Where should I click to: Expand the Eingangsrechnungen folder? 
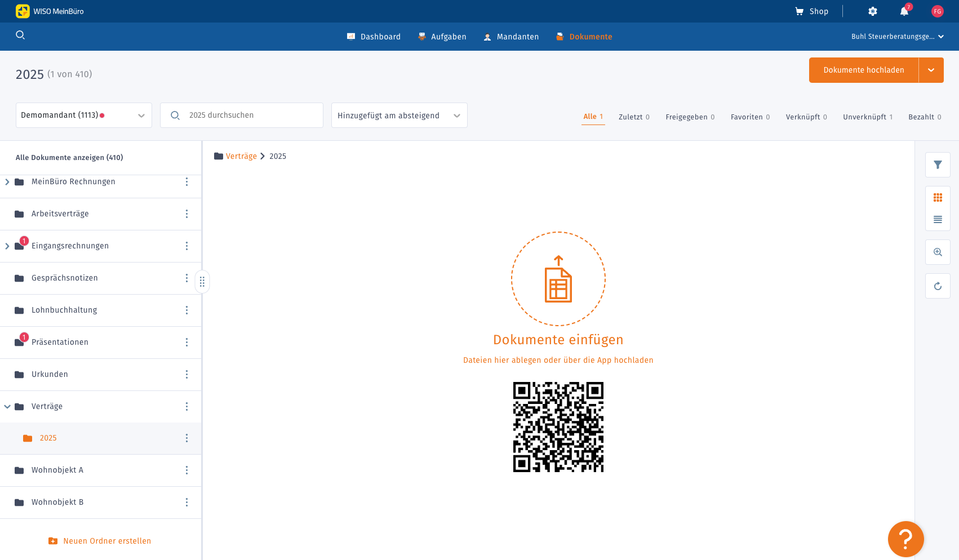coord(7,246)
